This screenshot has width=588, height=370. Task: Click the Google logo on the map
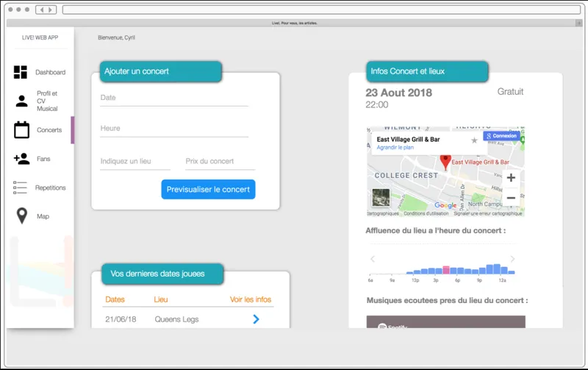(445, 205)
